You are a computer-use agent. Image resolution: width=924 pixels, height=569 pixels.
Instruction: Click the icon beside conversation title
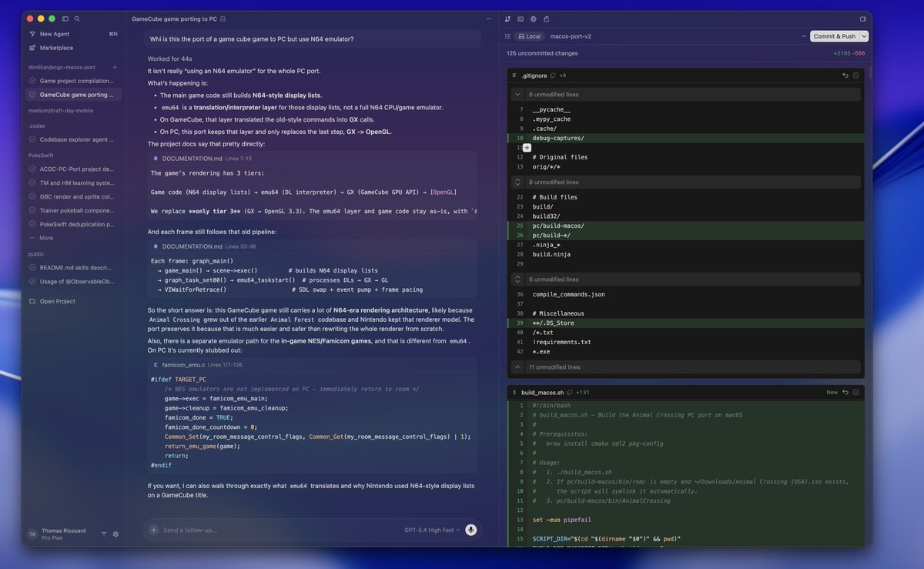pyautogui.click(x=223, y=18)
